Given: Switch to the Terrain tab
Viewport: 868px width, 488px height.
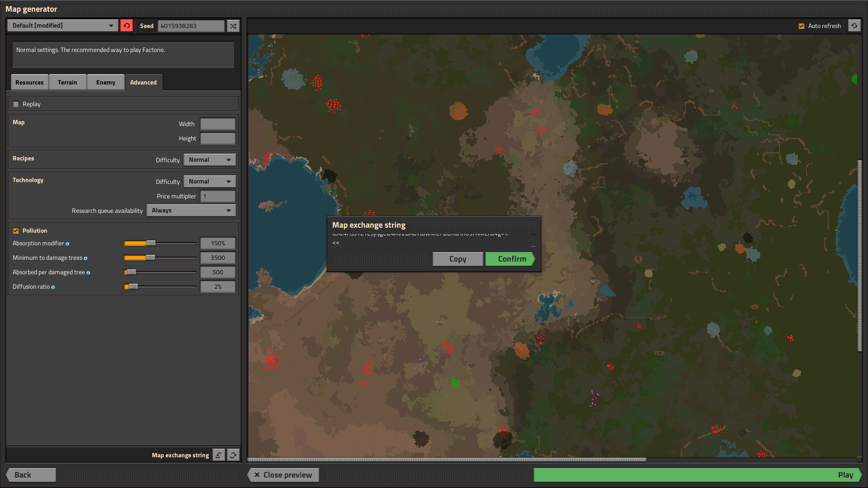Looking at the screenshot, I should [67, 82].
